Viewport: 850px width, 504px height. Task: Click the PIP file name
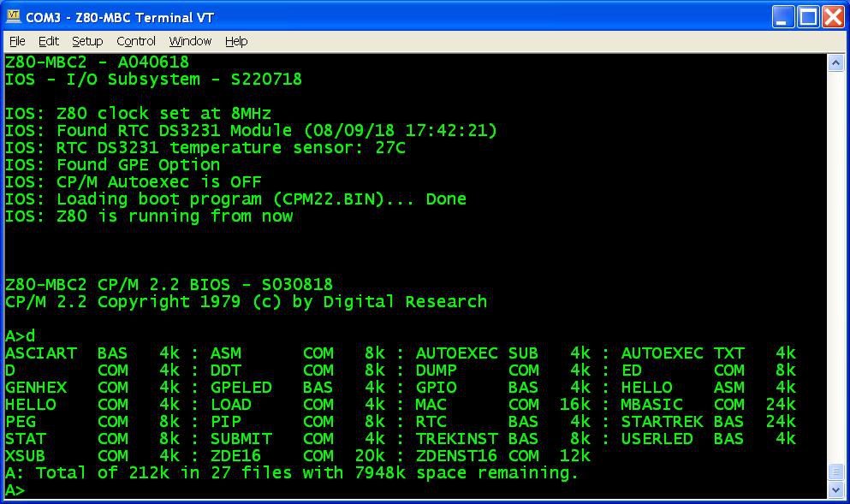(225, 422)
